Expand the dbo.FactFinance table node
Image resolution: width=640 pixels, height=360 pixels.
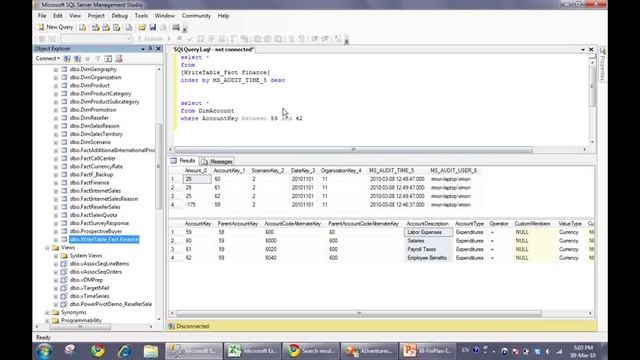coord(56,183)
